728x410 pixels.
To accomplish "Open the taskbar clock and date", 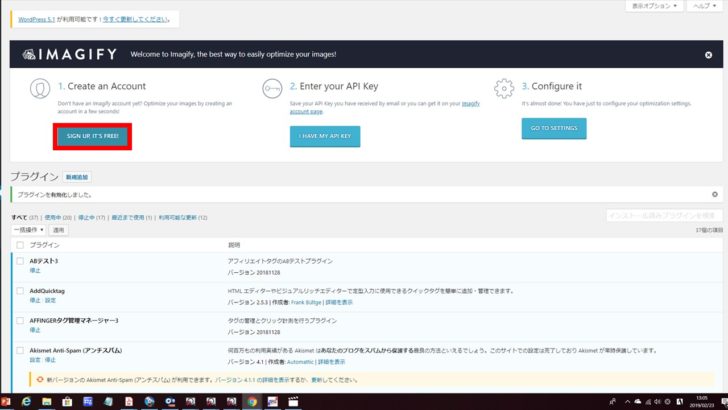I will (x=702, y=402).
